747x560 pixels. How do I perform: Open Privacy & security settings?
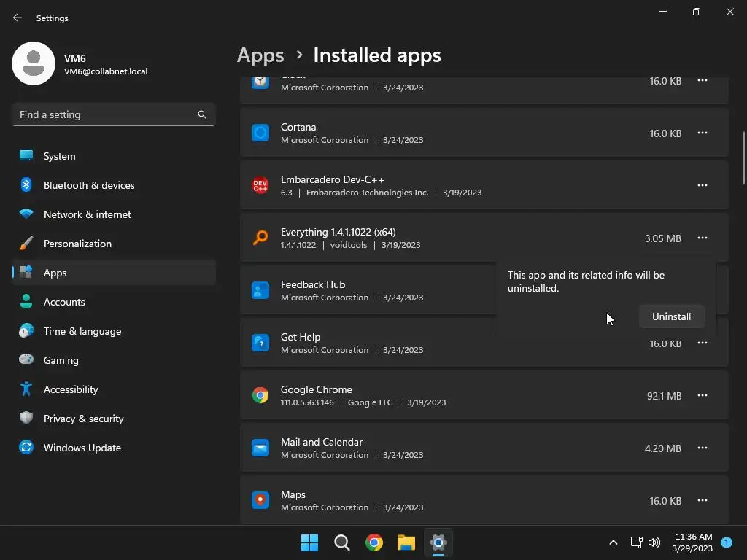tap(83, 419)
